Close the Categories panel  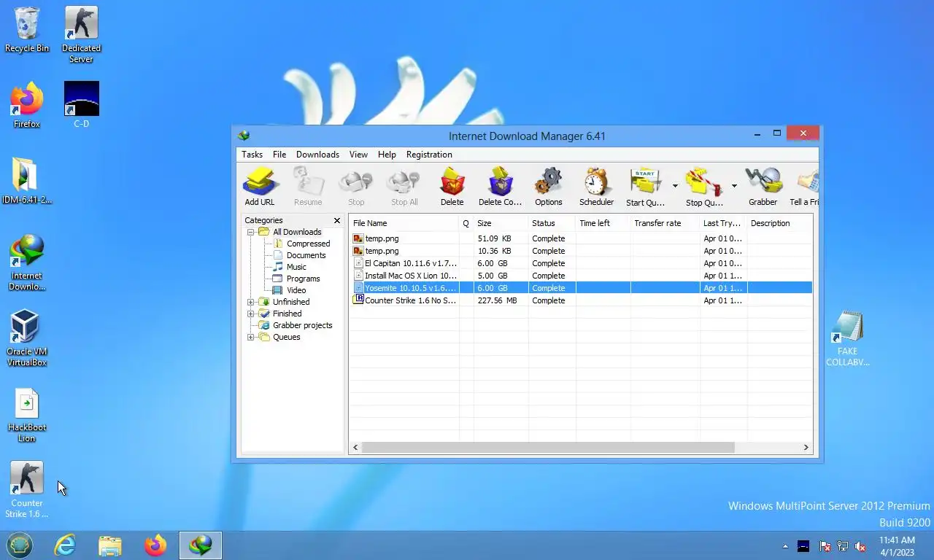point(337,220)
